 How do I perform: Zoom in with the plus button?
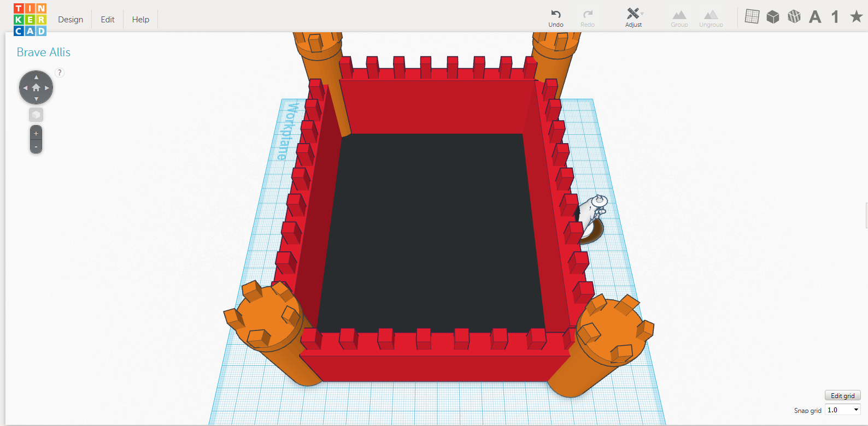point(36,133)
